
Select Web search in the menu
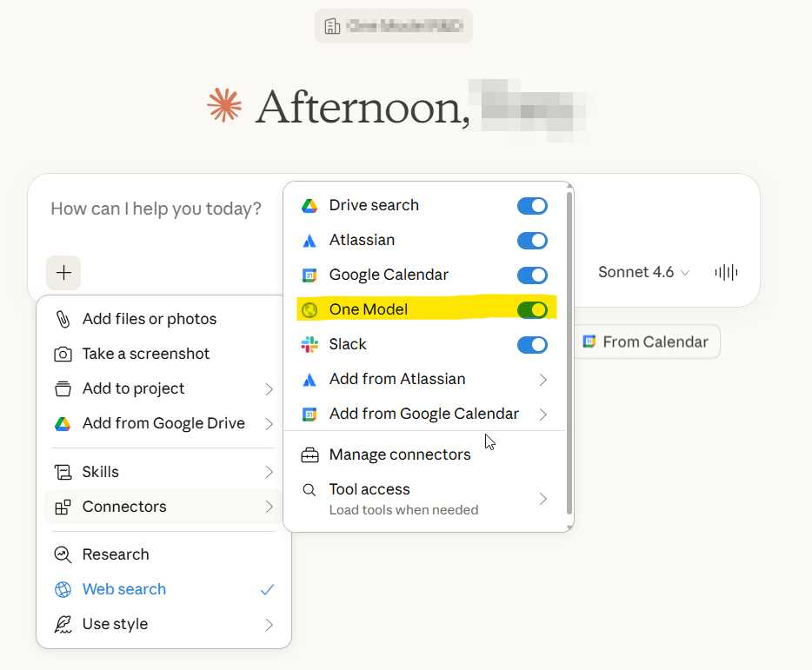[124, 589]
